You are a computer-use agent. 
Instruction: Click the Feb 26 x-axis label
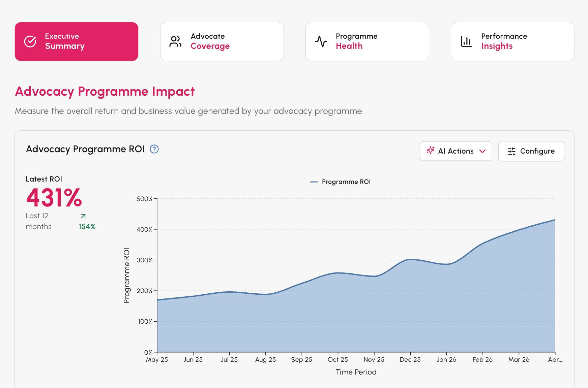pos(482,360)
